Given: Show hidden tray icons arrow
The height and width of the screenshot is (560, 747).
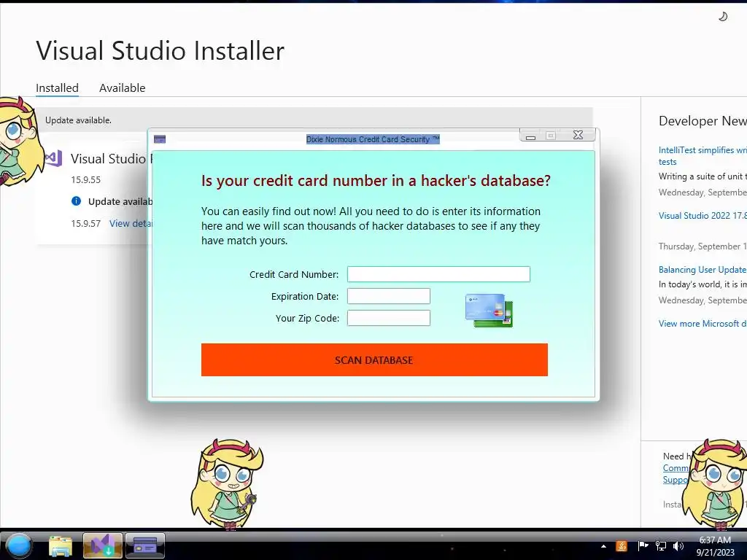Looking at the screenshot, I should coord(603,546).
